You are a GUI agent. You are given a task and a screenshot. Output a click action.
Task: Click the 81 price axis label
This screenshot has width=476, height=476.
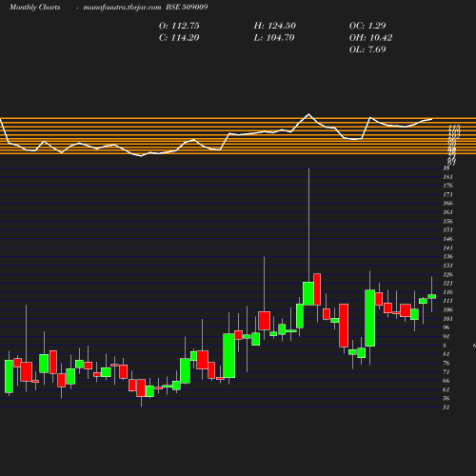446,354
